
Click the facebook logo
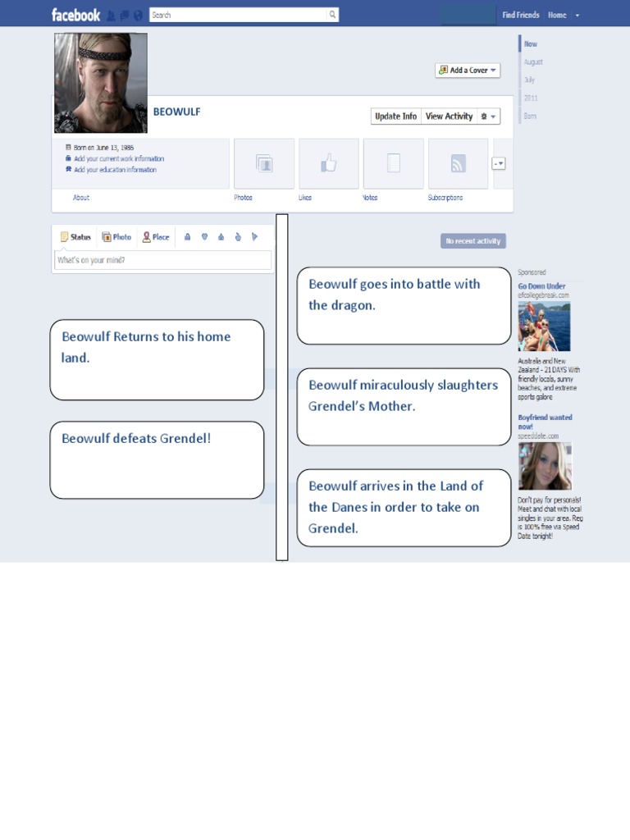coord(75,15)
